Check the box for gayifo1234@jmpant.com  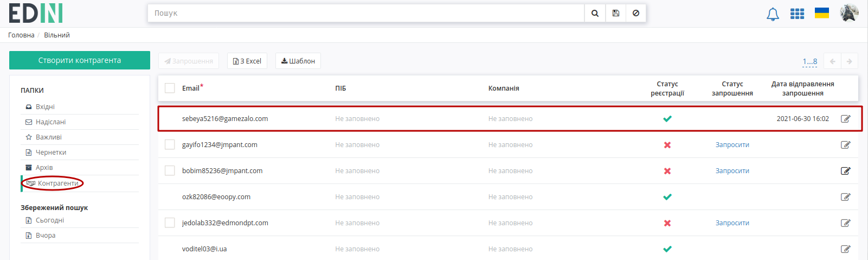170,145
